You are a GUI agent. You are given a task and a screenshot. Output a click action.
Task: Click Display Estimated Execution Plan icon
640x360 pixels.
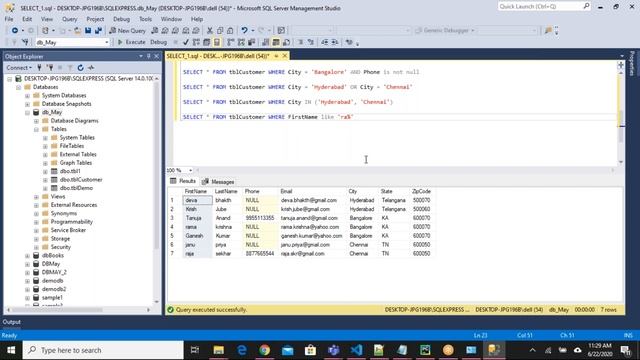(196, 42)
